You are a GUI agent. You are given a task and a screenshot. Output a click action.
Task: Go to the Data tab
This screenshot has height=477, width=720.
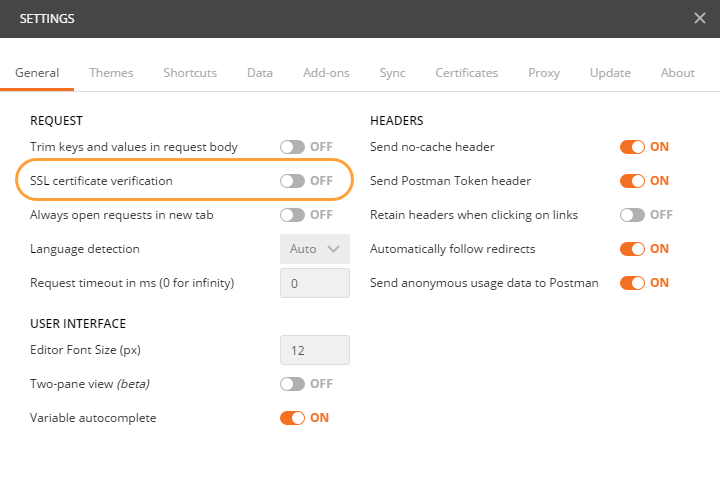(260, 73)
